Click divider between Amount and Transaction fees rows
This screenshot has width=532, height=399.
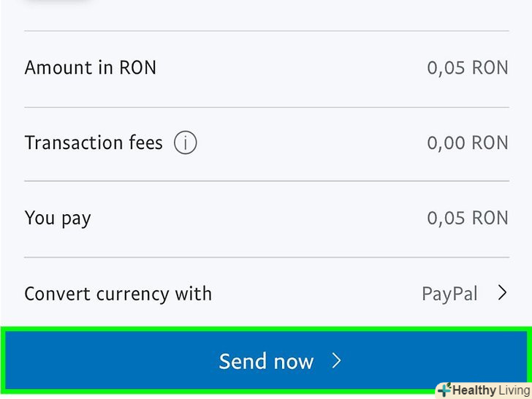(x=266, y=107)
